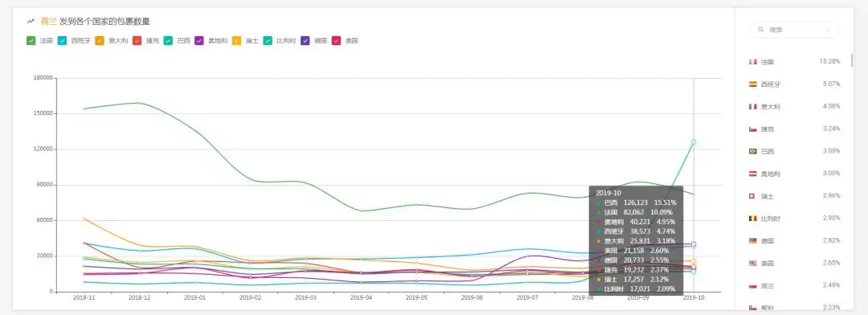Click the Belgium flag icon beside 比利时

752,219
